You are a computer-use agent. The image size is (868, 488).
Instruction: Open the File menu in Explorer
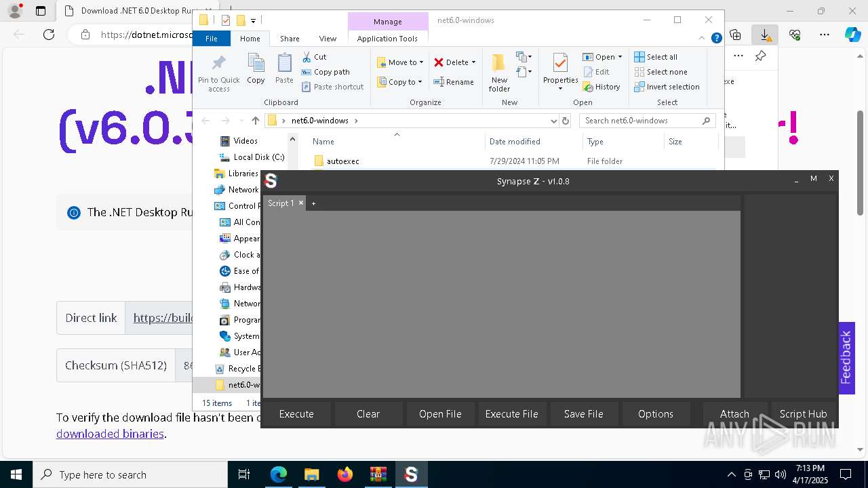(x=212, y=39)
